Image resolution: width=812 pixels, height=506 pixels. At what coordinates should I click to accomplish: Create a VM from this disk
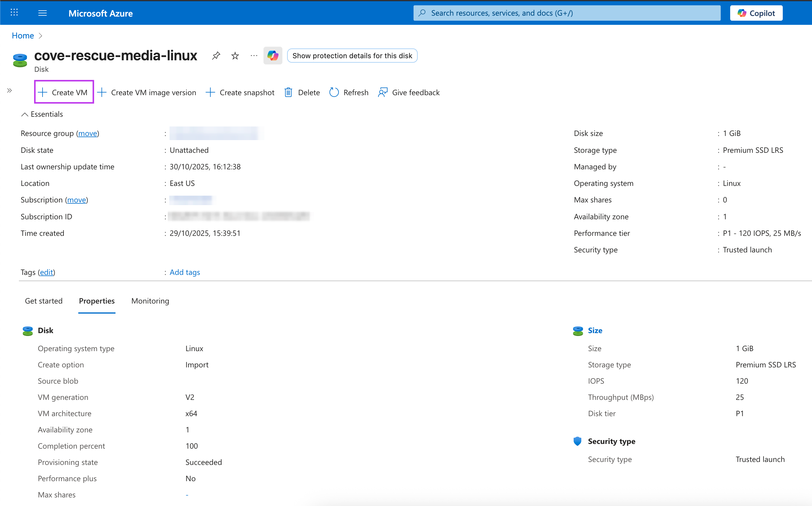tap(64, 93)
